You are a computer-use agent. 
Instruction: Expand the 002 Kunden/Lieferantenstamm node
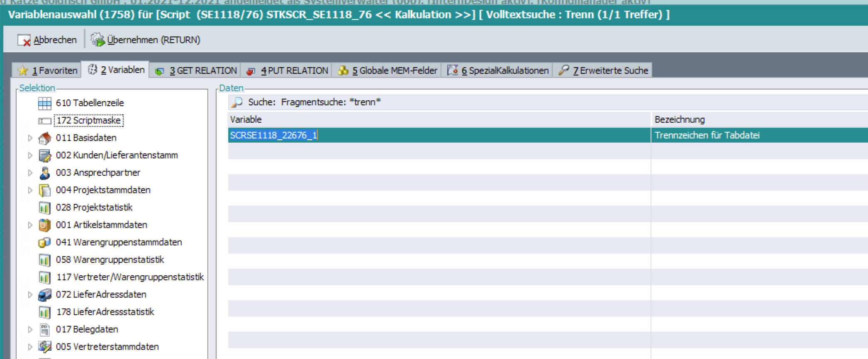pos(30,155)
